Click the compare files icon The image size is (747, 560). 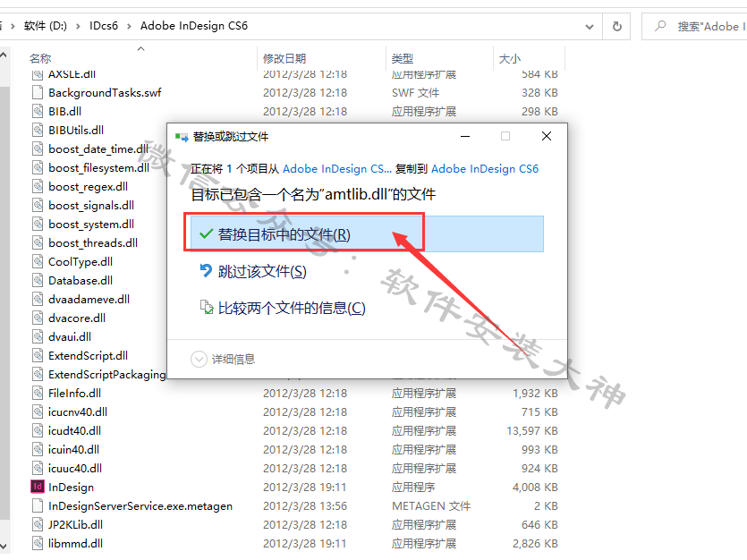pos(207,307)
